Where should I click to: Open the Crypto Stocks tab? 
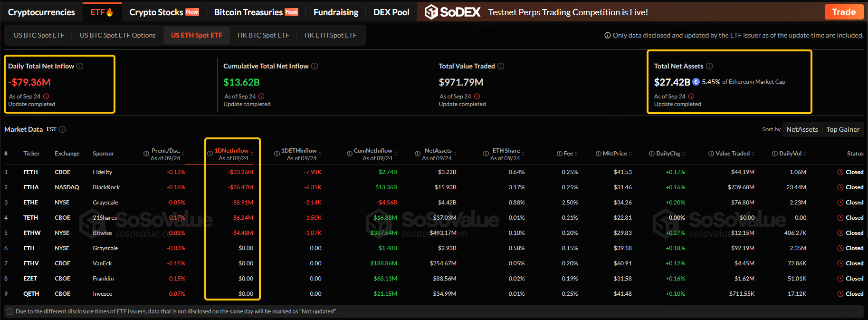[163, 12]
